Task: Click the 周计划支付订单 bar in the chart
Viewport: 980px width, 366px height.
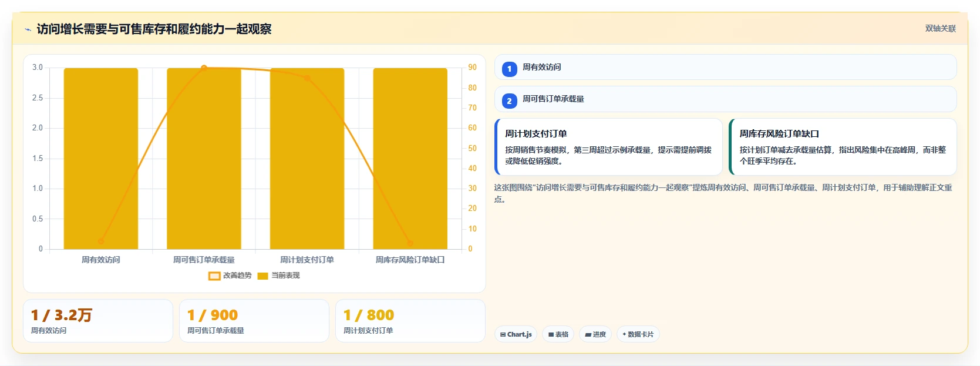Action: (307, 159)
